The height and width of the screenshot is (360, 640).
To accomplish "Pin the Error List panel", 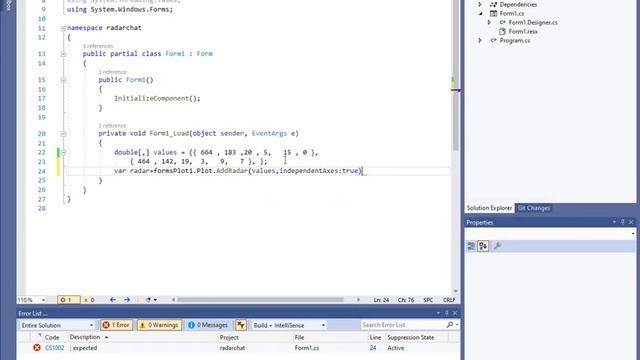I will pyautogui.click(x=447, y=313).
